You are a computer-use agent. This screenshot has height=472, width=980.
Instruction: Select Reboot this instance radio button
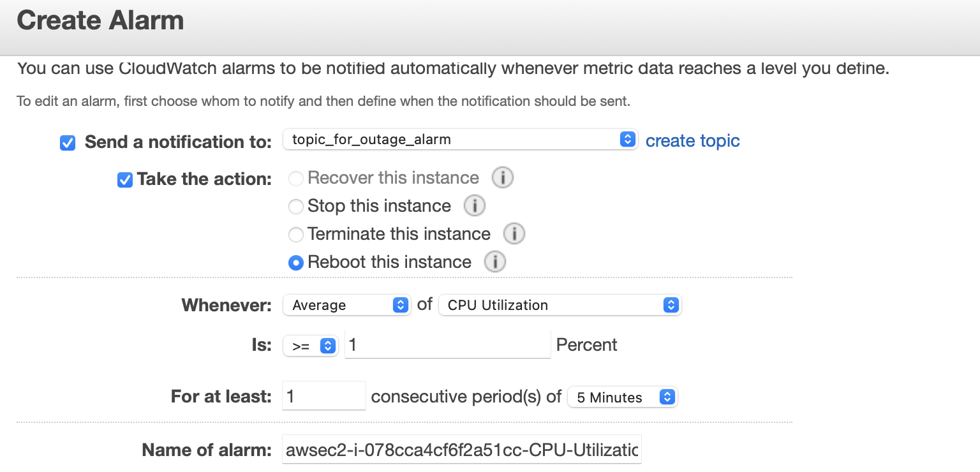click(295, 263)
